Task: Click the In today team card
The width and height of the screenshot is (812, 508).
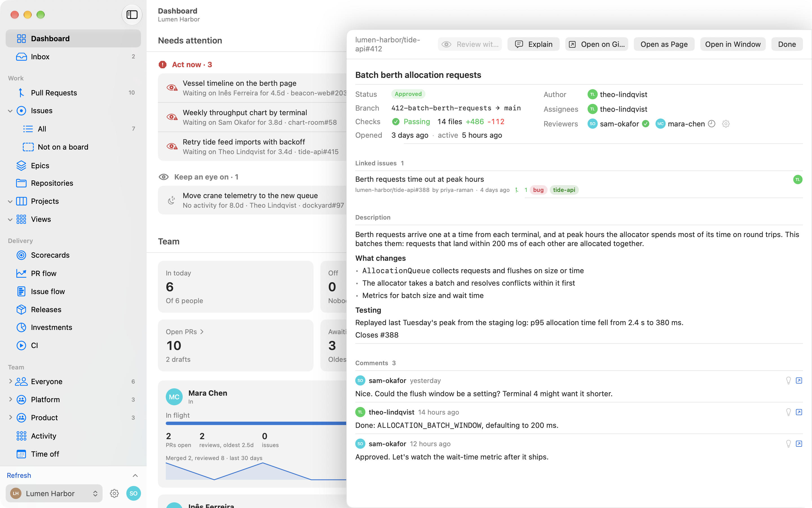Action: tap(235, 286)
